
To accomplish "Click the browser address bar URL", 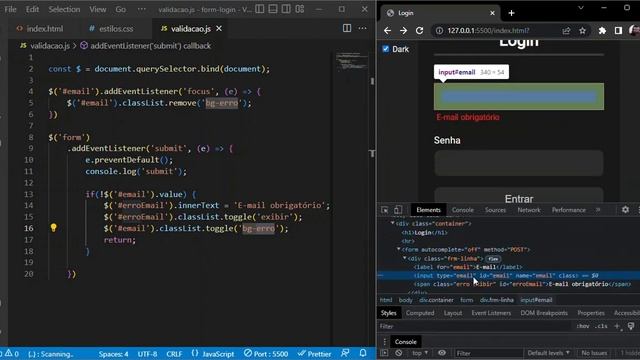I will click(x=488, y=31).
